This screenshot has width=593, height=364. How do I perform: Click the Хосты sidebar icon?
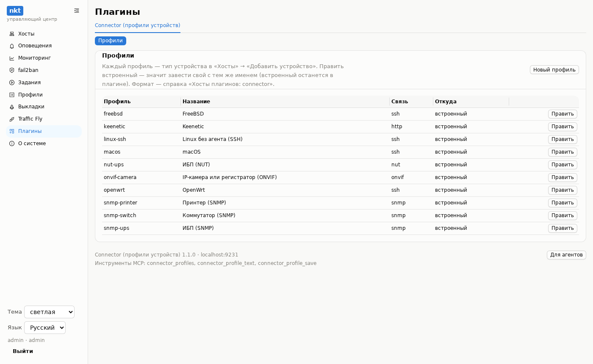[x=12, y=34]
